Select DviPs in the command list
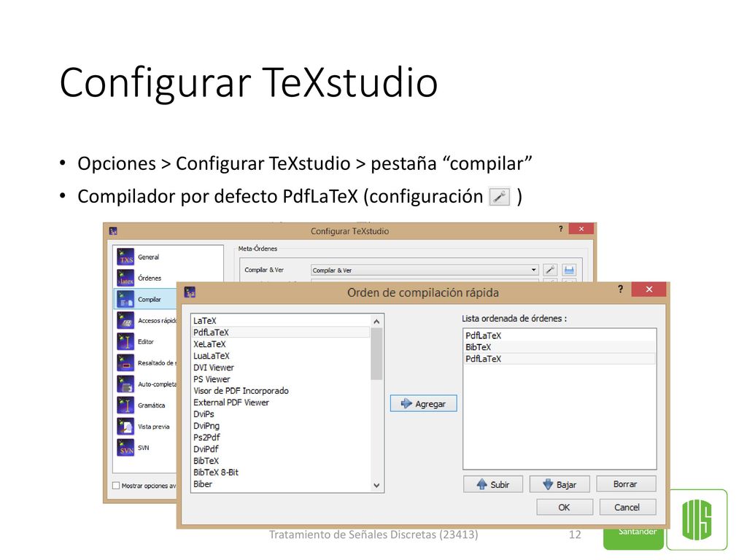 click(x=281, y=414)
